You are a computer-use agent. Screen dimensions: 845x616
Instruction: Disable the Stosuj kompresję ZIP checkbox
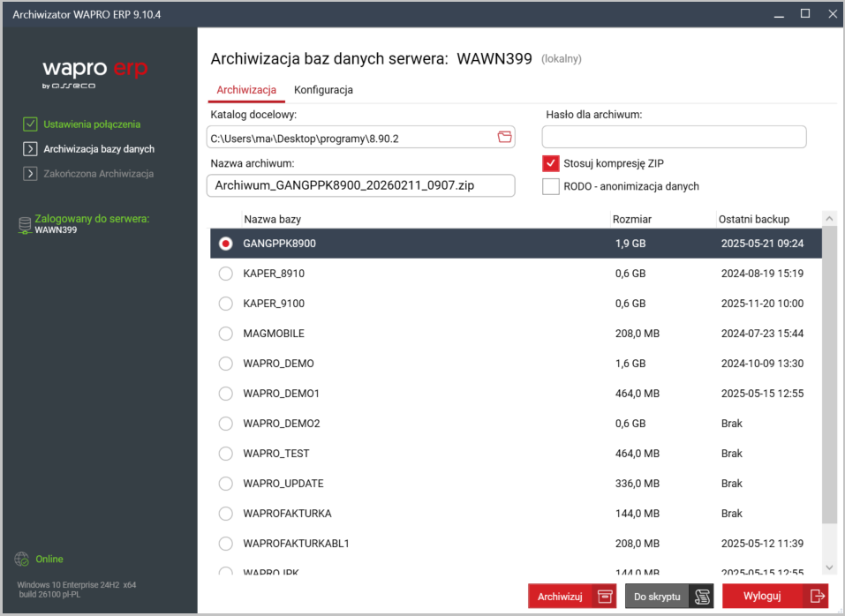click(551, 163)
